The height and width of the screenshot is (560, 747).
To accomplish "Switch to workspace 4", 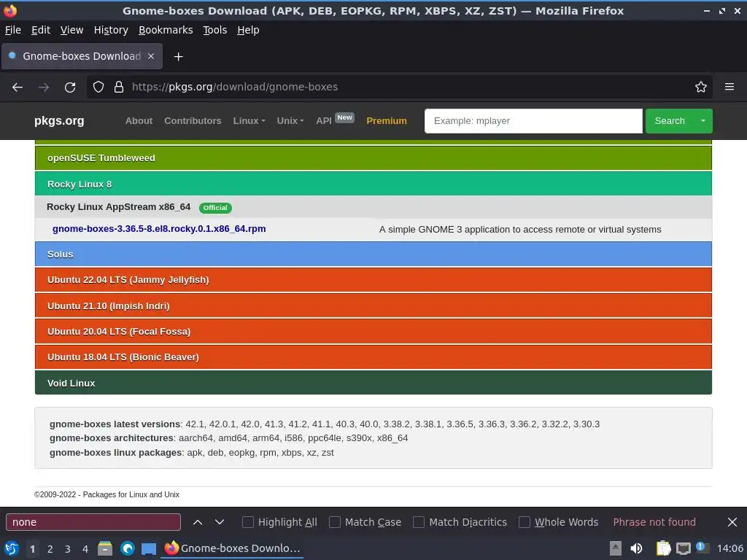I will coord(85,549).
